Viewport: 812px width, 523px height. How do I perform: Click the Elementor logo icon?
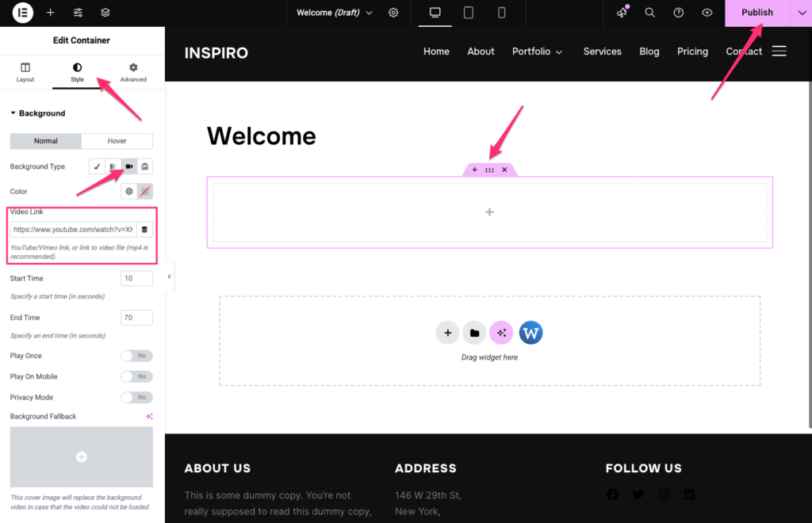(22, 13)
